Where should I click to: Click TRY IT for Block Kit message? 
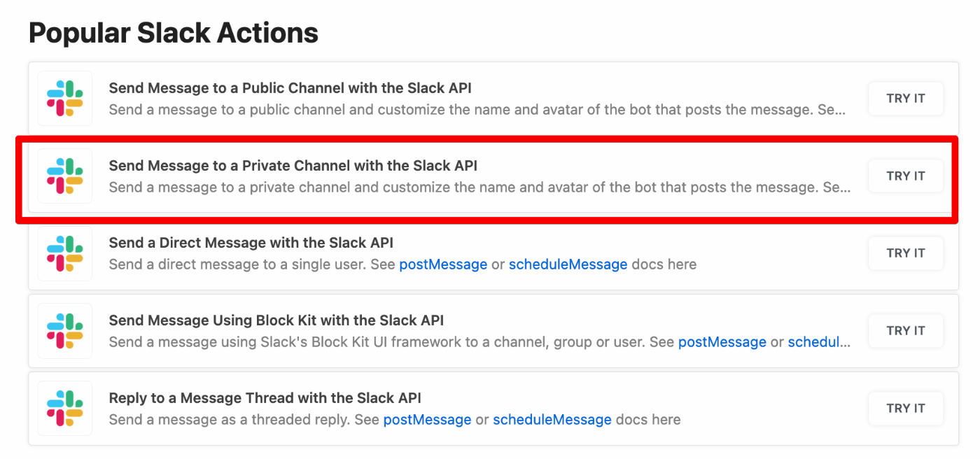(906, 331)
